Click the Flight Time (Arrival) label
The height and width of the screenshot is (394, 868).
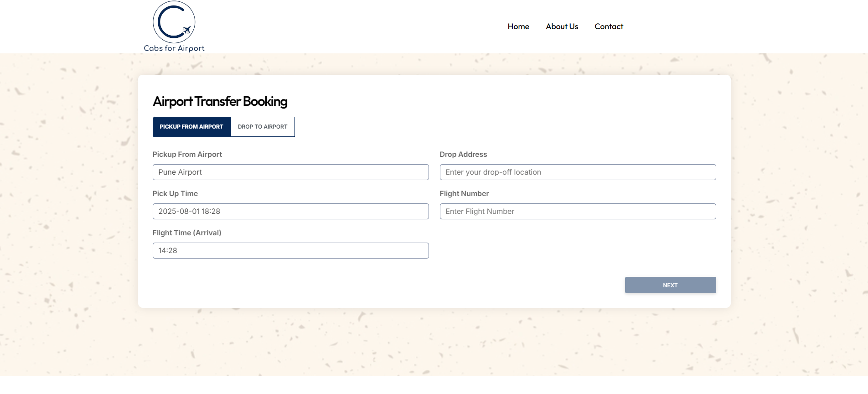click(x=187, y=233)
